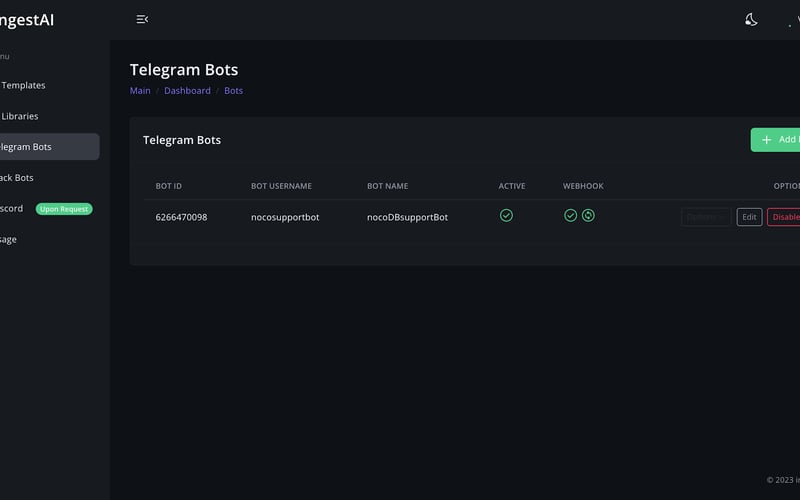Click the BOT USERNAME column header
Viewport: 800px width, 500px height.
pyautogui.click(x=281, y=186)
